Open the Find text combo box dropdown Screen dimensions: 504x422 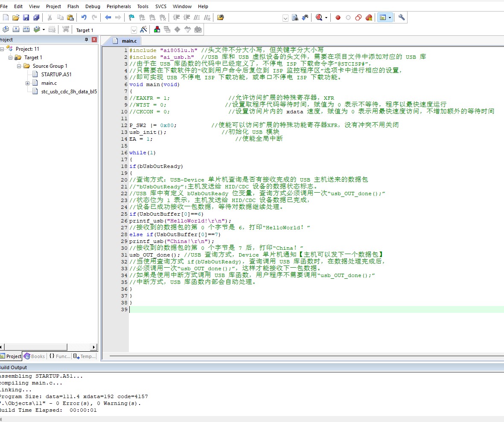tap(286, 18)
